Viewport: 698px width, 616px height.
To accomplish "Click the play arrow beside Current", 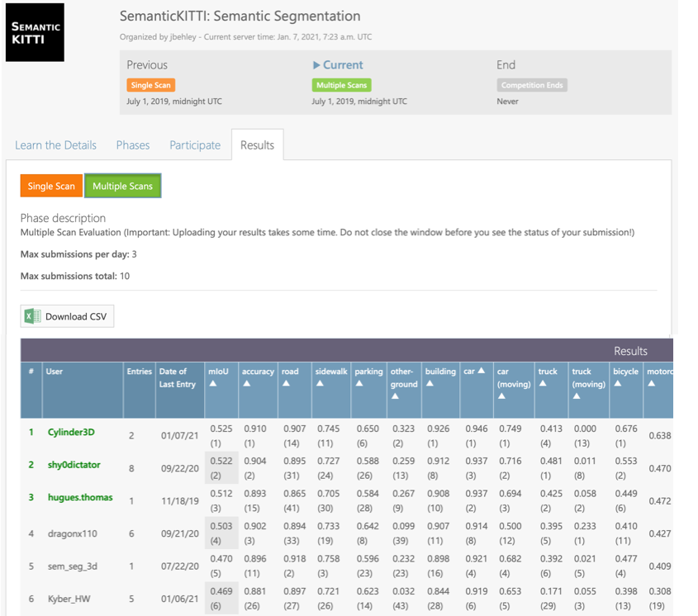I will 316,65.
